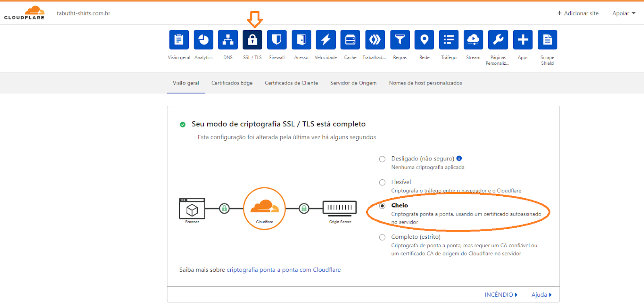Open the Analytics pie chart icon
644x304 pixels.
pos(204,40)
